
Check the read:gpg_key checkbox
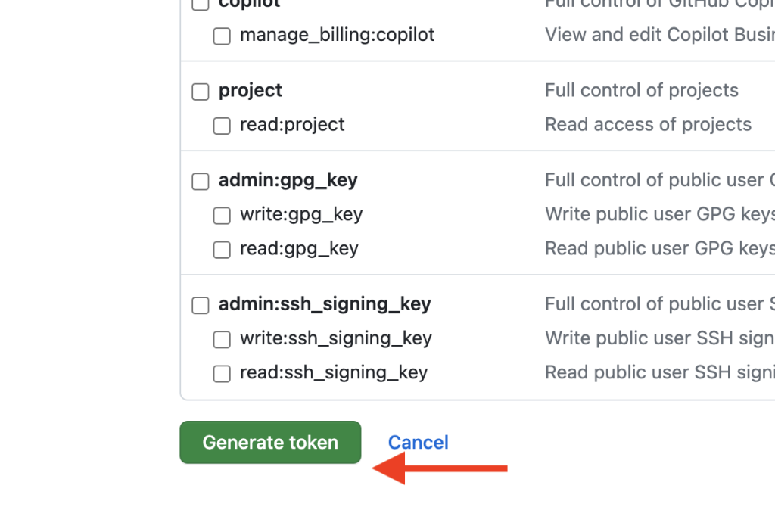[x=222, y=250]
